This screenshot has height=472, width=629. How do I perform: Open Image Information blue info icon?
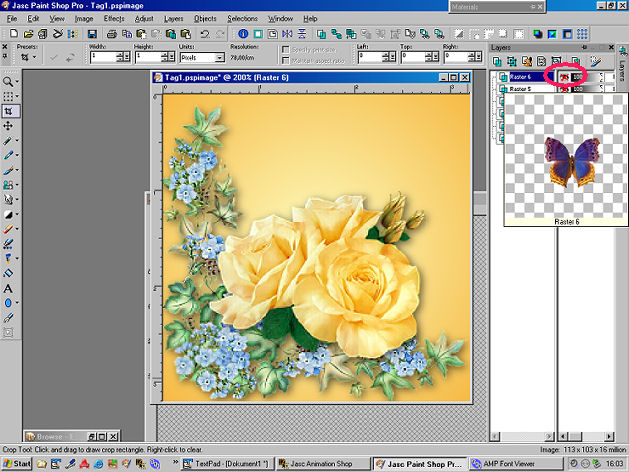(x=243, y=34)
